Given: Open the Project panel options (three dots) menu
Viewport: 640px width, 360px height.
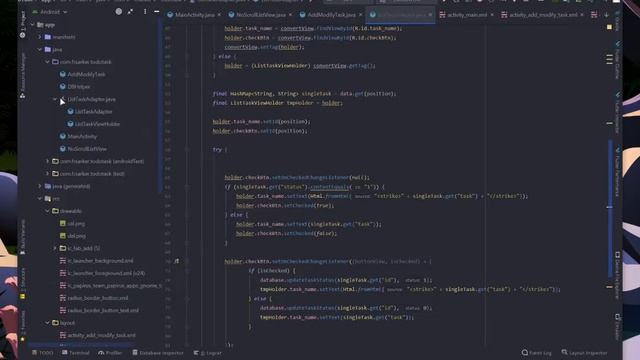Looking at the screenshot, I should pos(145,11).
